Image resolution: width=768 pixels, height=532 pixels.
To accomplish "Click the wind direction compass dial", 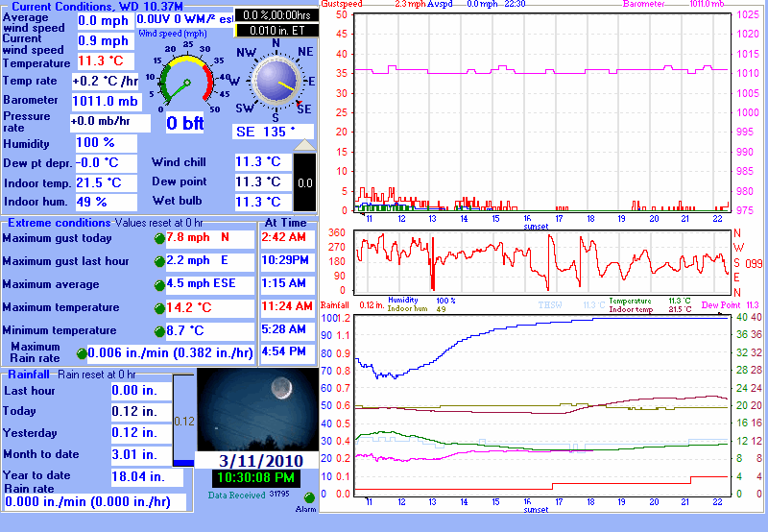I will click(276, 81).
